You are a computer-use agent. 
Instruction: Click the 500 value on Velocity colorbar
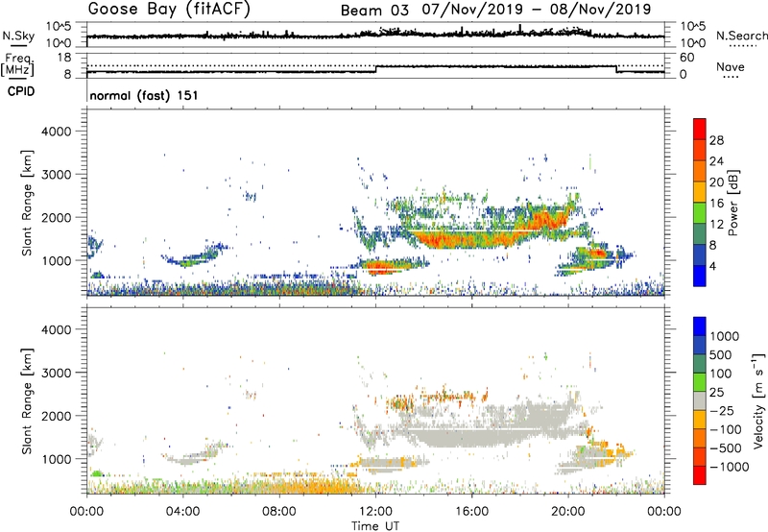point(721,354)
